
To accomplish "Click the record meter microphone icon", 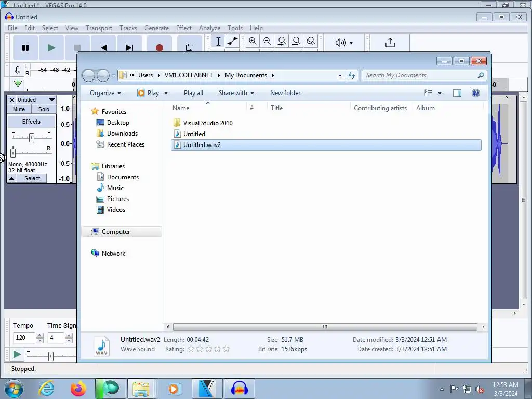I will [x=18, y=70].
